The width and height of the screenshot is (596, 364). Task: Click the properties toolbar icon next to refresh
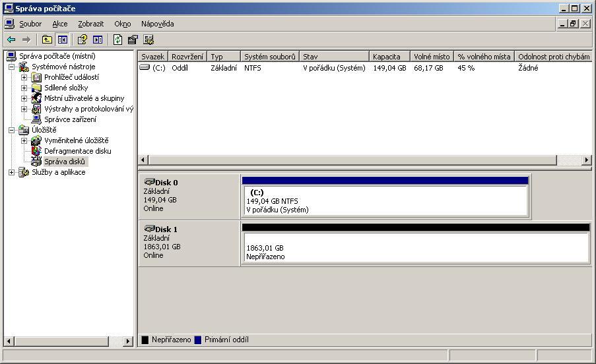click(x=133, y=40)
